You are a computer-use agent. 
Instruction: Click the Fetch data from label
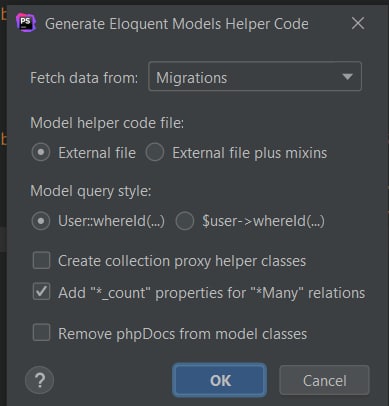84,78
